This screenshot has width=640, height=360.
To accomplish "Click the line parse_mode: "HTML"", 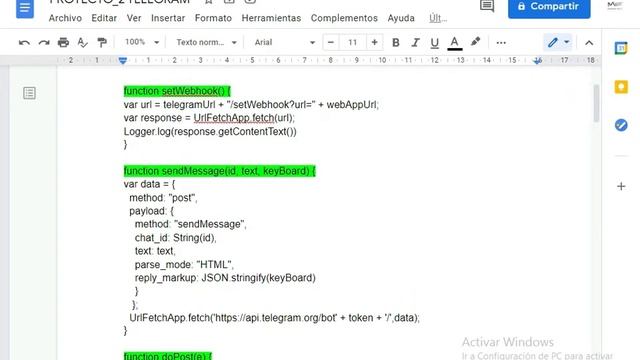I will (184, 264).
